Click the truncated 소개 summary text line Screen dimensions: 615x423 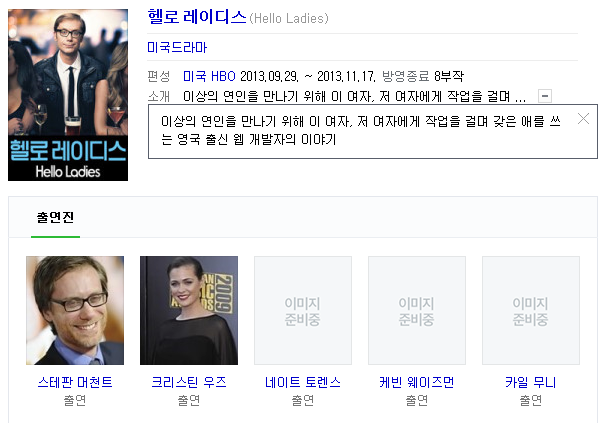click(355, 96)
